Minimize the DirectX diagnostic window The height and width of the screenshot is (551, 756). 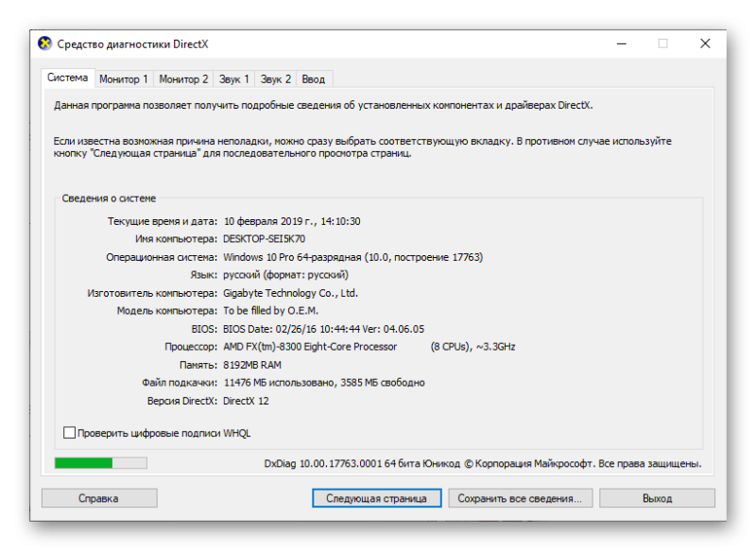622,43
